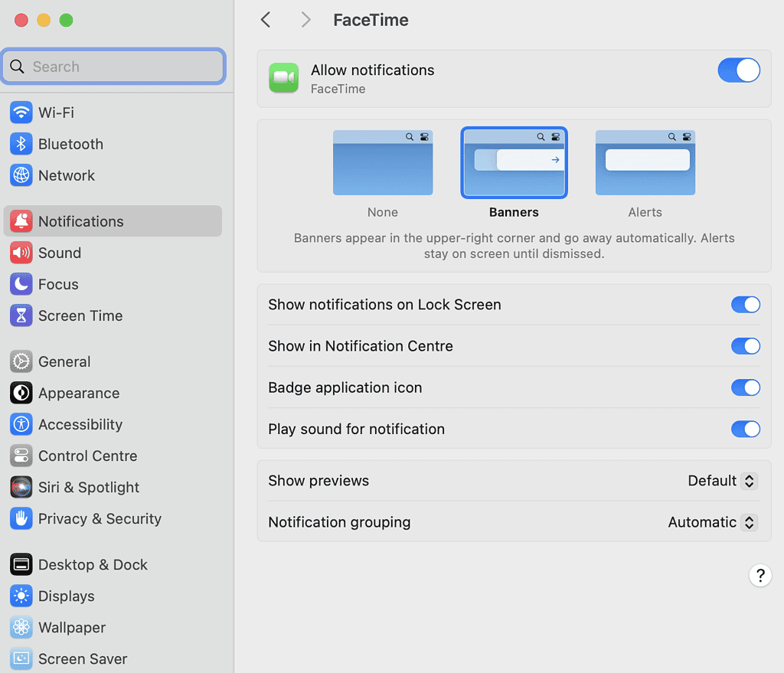The height and width of the screenshot is (673, 784).
Task: Go back using the left navigation arrow
Action: (x=266, y=20)
